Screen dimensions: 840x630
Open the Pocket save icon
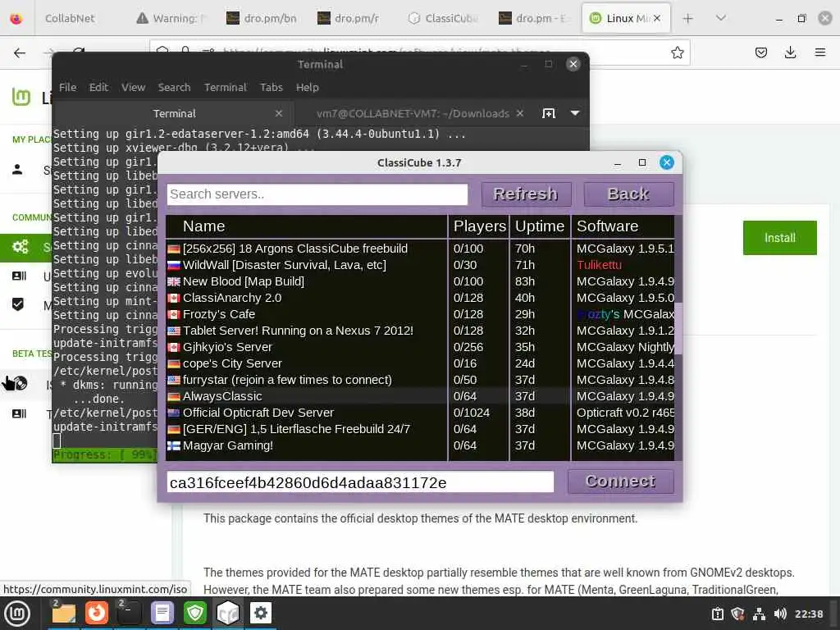tap(760, 52)
